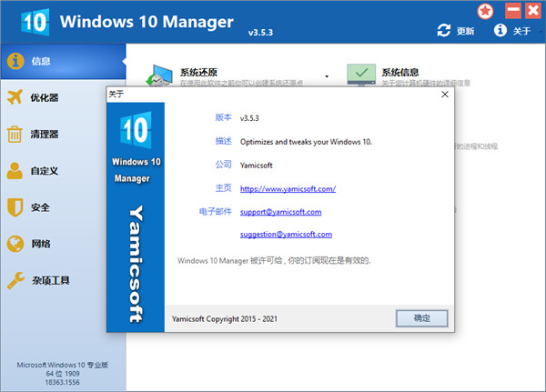The image size is (546, 392).
Task: Click the person icon for 自定义
Action: coord(15,171)
